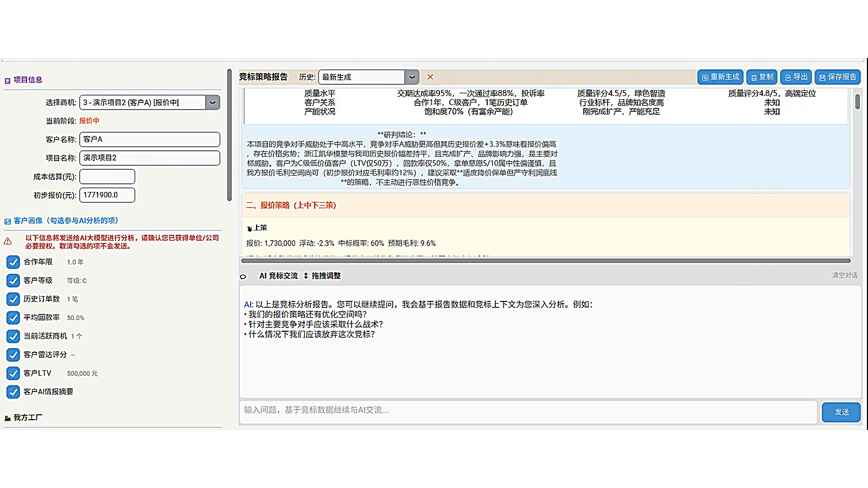Click the 重新生成 button
This screenshot has width=868, height=488.
click(720, 77)
